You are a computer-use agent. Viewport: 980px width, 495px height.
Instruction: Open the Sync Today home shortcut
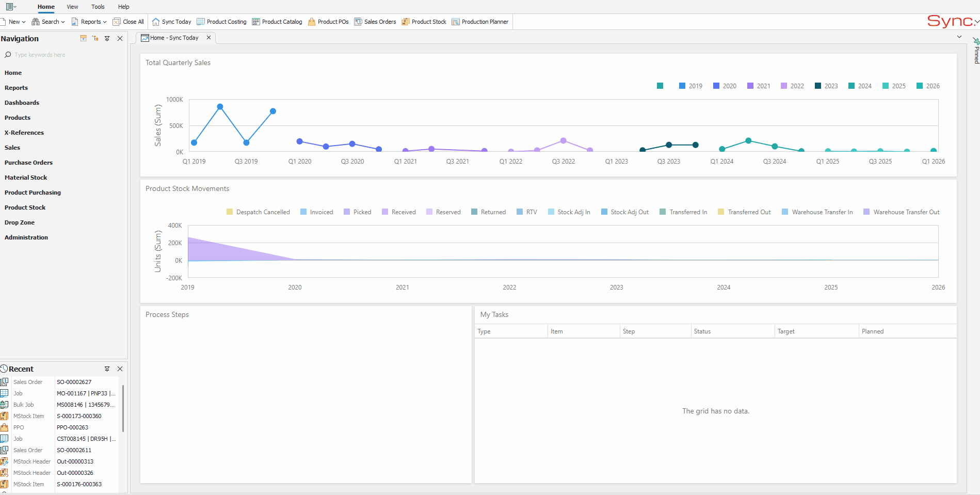tap(171, 22)
